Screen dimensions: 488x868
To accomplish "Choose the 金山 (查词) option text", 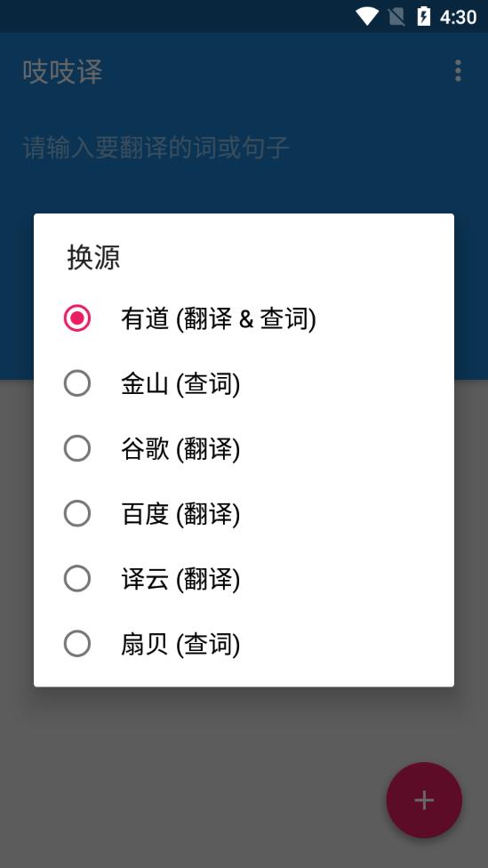I will (181, 384).
